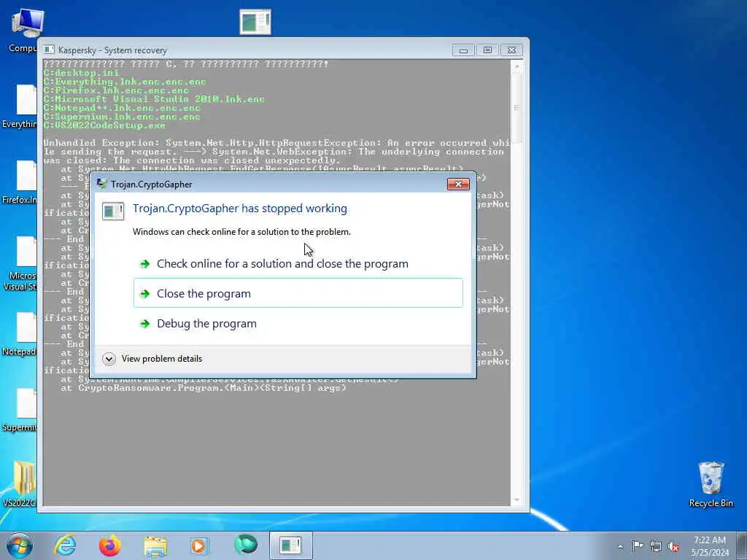
Task: Close the program via dialog option
Action: tap(298, 293)
